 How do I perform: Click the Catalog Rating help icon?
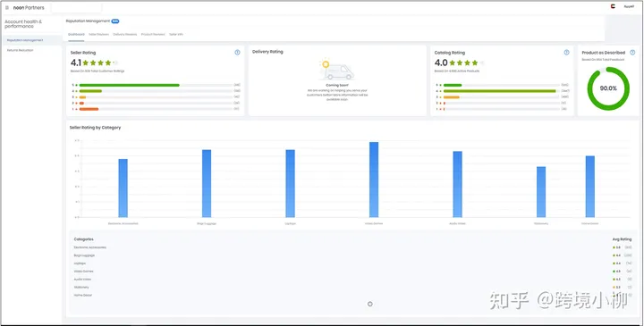(567, 53)
